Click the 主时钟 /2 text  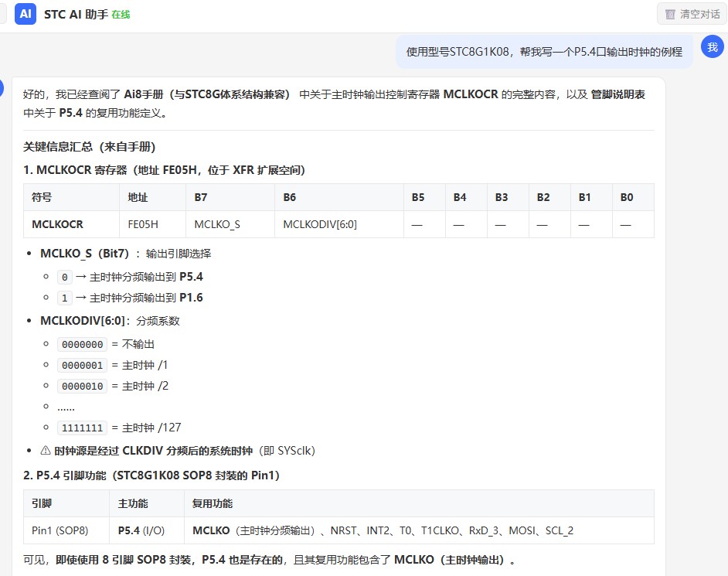pyautogui.click(x=145, y=386)
